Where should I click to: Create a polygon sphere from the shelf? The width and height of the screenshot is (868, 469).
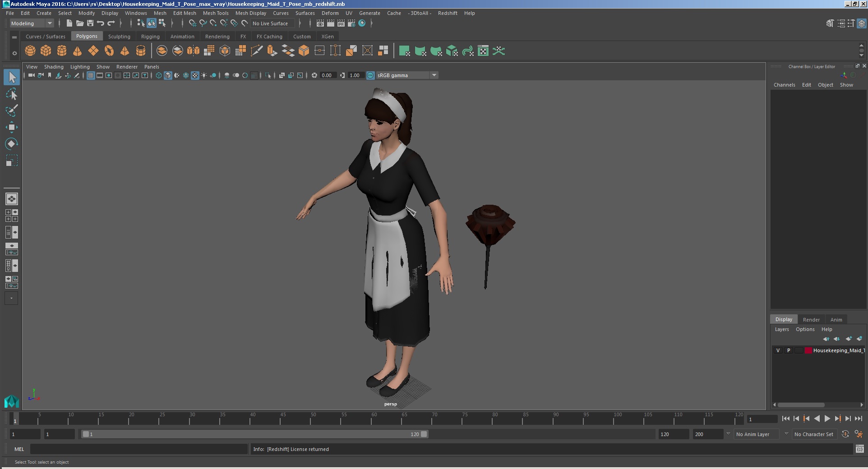pos(30,51)
